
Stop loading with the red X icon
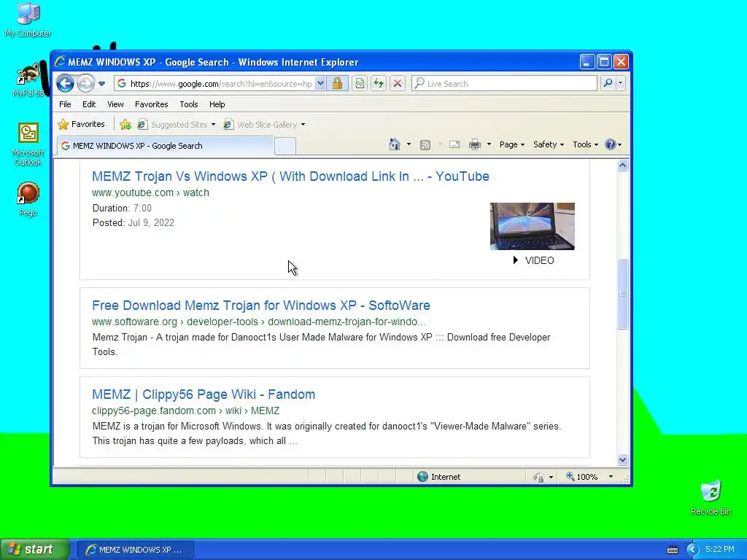[x=398, y=84]
